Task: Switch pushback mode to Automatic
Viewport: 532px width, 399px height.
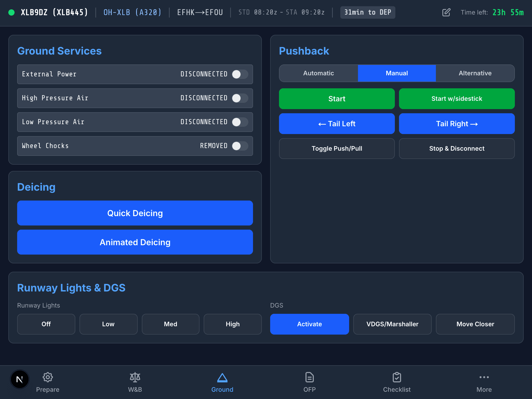Action: (318, 73)
